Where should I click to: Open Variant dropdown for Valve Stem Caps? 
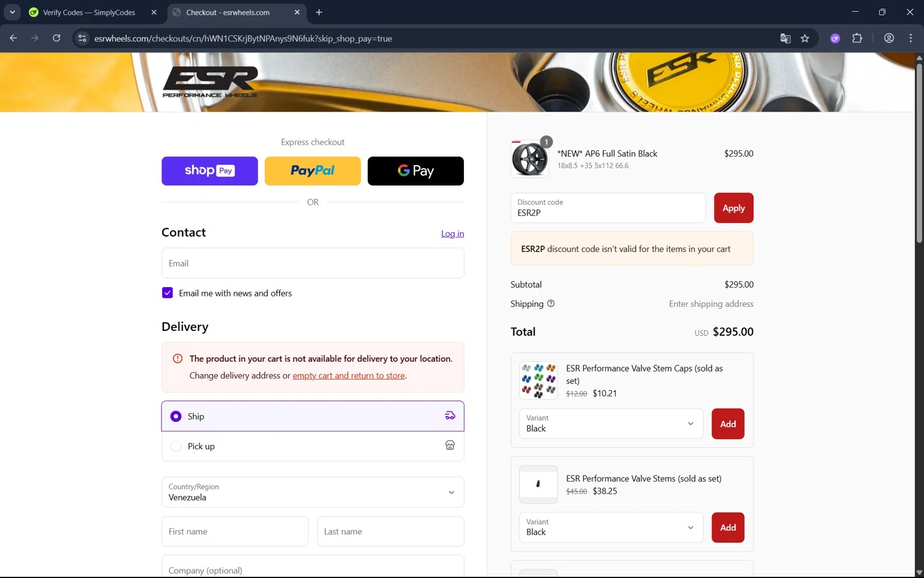tap(611, 423)
